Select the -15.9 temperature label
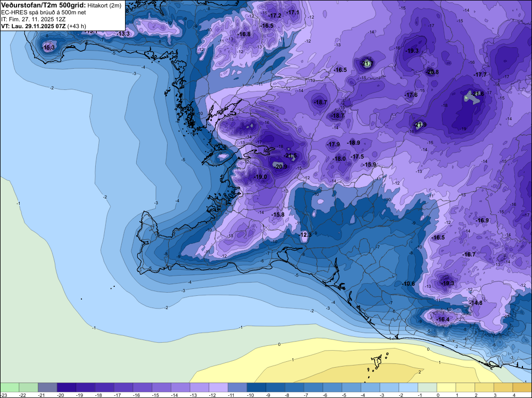532x398 pixels. pyautogui.click(x=370, y=164)
